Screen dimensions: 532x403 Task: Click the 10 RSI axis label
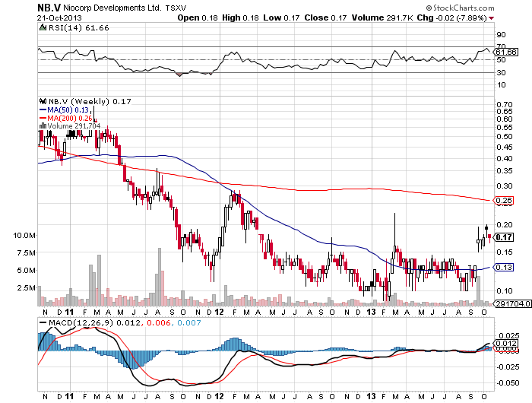click(501, 85)
